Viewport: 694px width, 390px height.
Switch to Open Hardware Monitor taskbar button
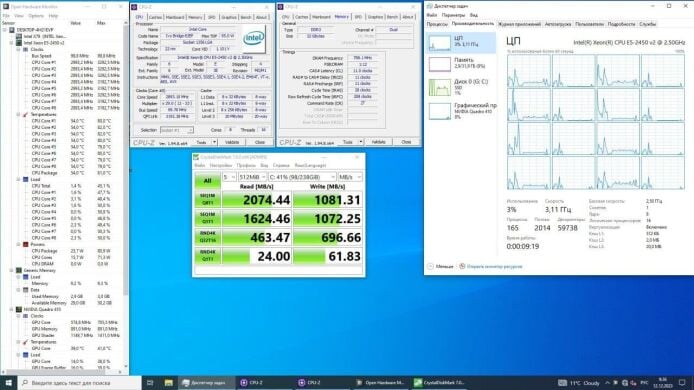pos(380,382)
